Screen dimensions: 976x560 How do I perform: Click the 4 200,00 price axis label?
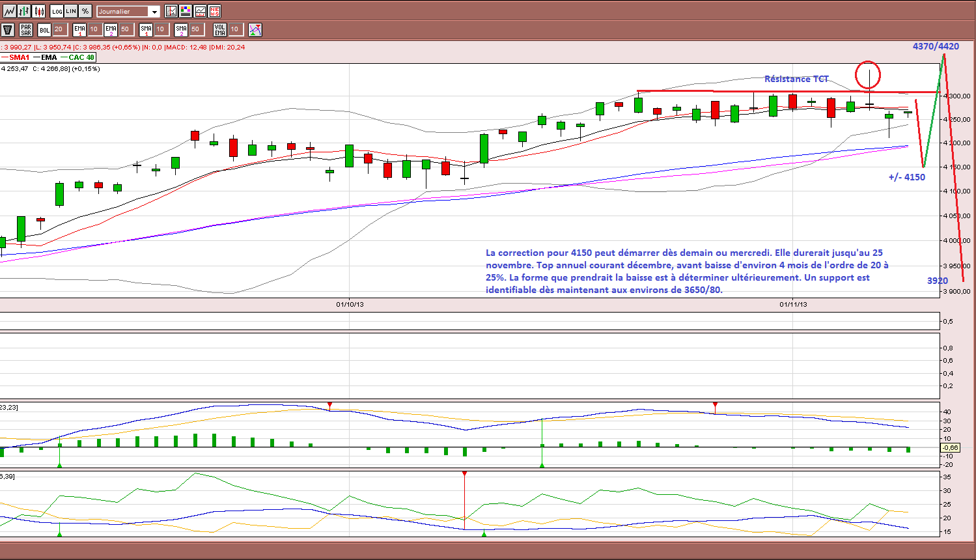[958, 143]
